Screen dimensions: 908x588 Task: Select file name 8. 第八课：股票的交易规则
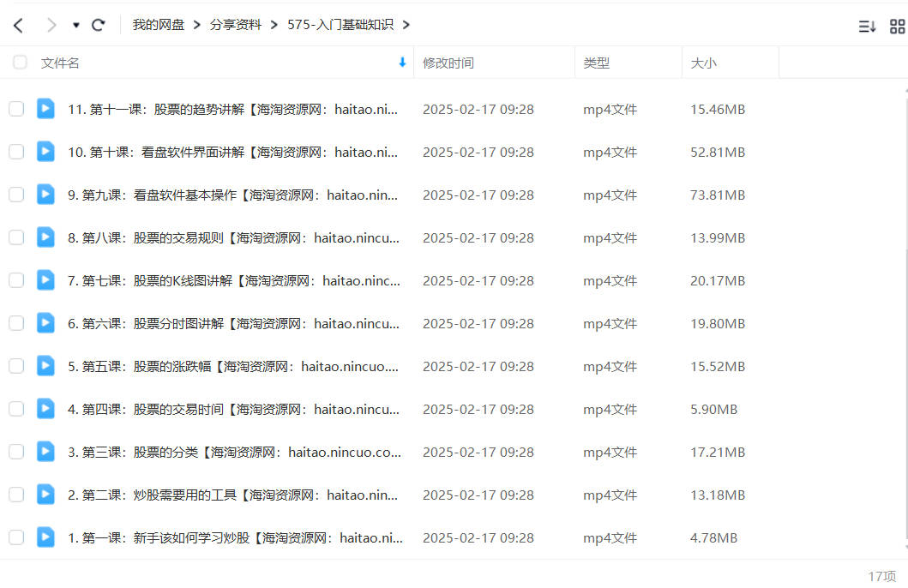233,238
